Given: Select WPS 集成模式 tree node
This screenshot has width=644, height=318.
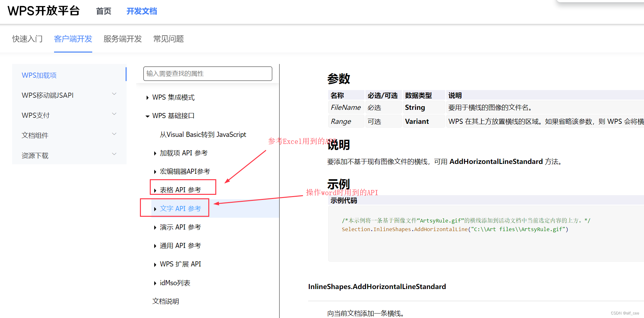Looking at the screenshot, I should [173, 97].
